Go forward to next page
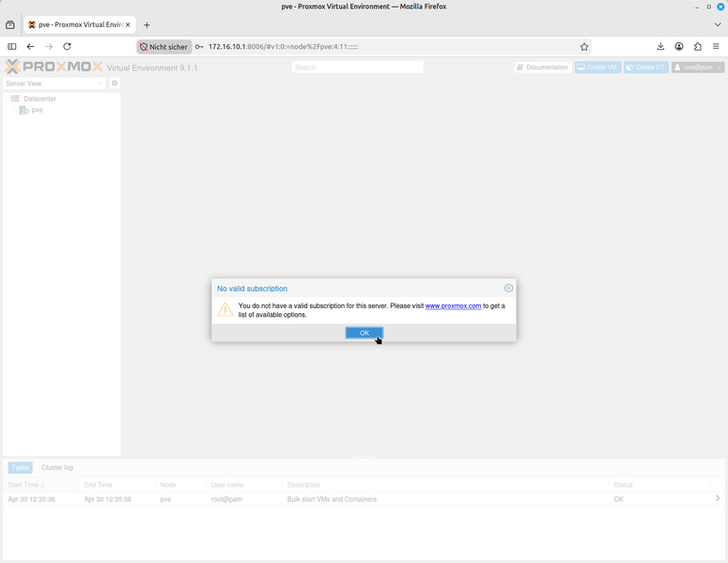 tap(49, 46)
